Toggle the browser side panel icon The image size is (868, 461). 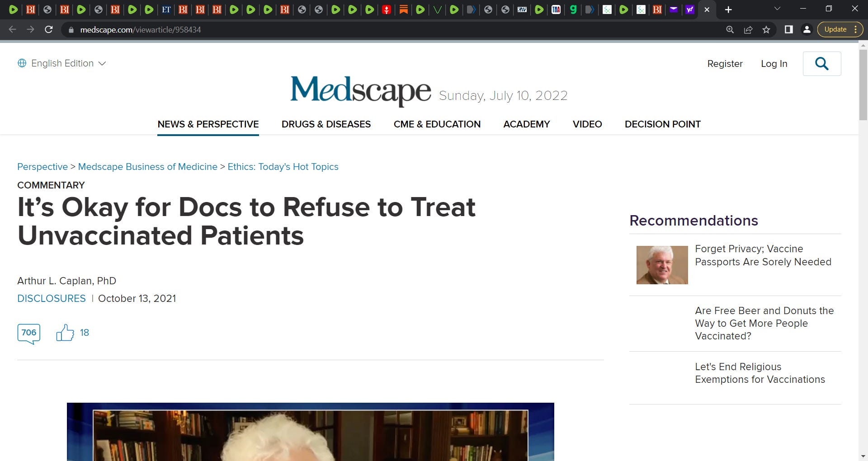pos(789,29)
